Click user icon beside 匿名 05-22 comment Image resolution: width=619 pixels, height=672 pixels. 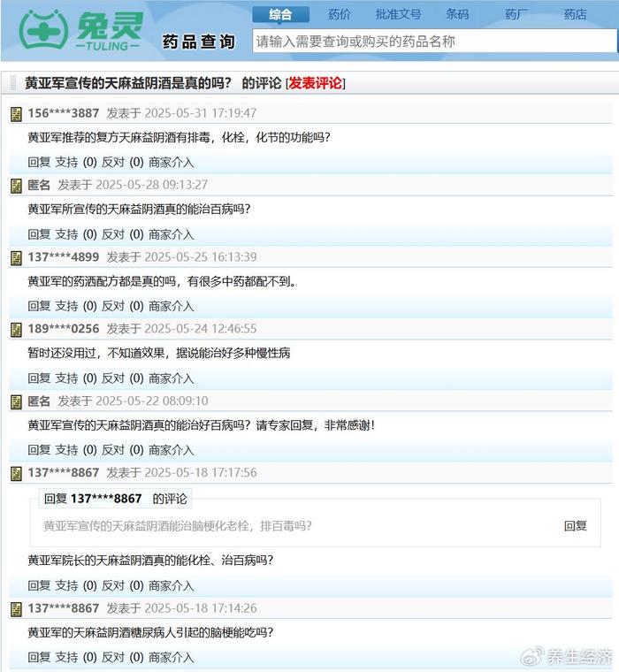tap(16, 402)
